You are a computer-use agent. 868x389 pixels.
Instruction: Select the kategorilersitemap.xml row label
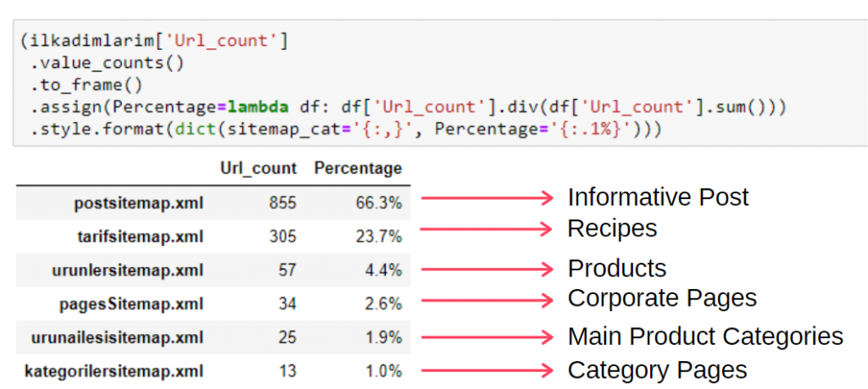tap(114, 371)
